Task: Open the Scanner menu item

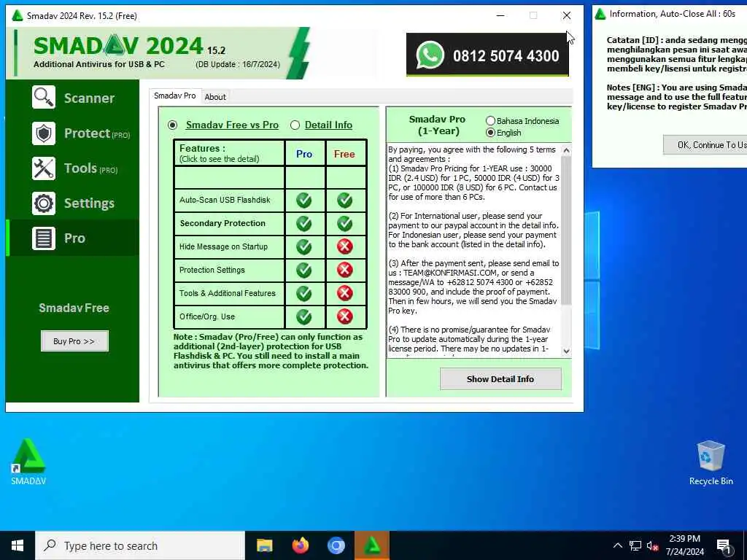Action: [x=89, y=98]
